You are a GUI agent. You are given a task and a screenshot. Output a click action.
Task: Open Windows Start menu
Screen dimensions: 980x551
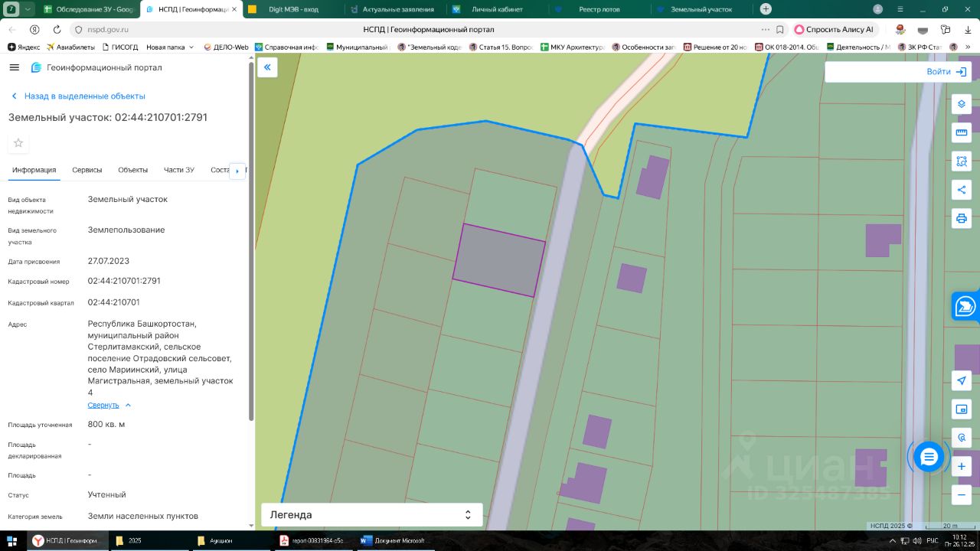(11, 540)
